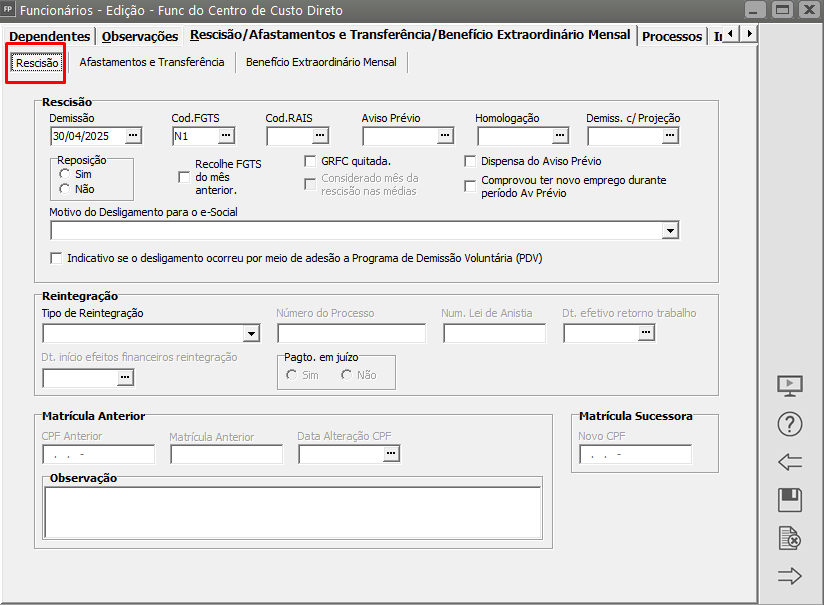The height and width of the screenshot is (605, 824).
Task: Switch to Afastamentos e Transferência tab
Action: (152, 62)
